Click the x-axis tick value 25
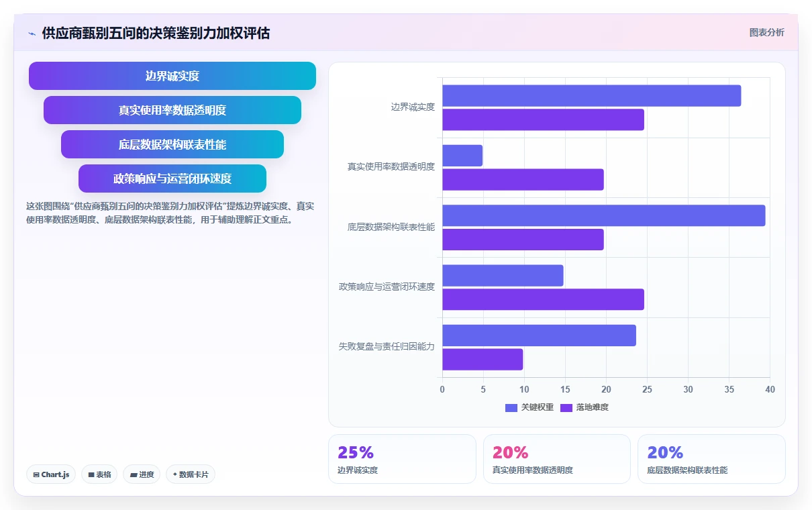This screenshot has height=510, width=812. 647,389
